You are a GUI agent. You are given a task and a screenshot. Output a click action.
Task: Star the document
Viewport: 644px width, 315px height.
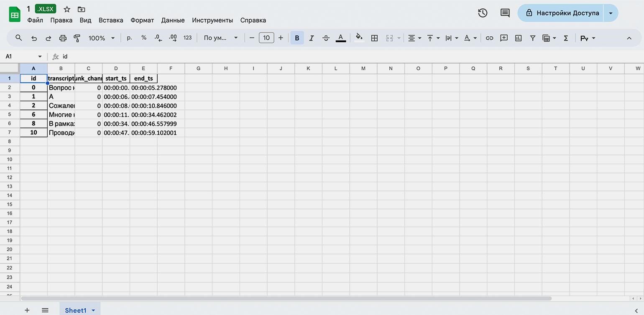(x=67, y=9)
